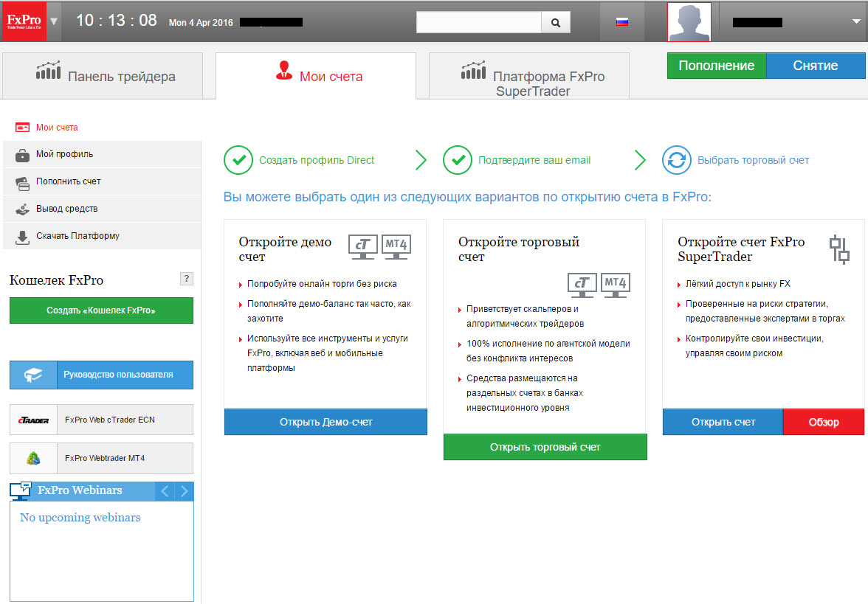868x604 pixels.
Task: Open FxPro Web cTrader ECN link
Action: tap(101, 420)
